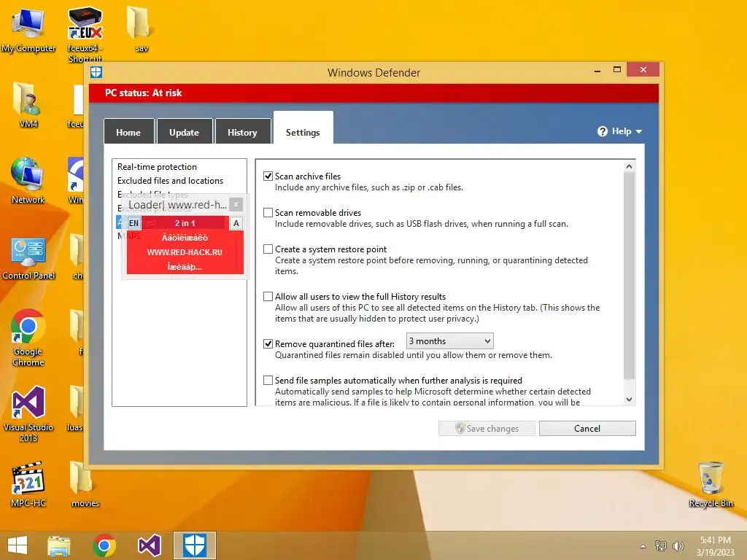
Task: Click the settings panel scrollbar thumb
Action: click(x=629, y=276)
